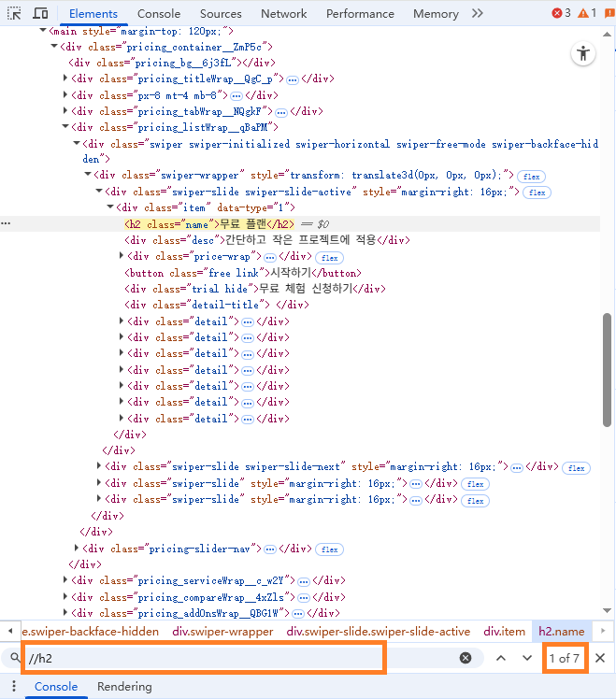Click the accessibility figure icon
The width and height of the screenshot is (616, 699).
point(583,53)
